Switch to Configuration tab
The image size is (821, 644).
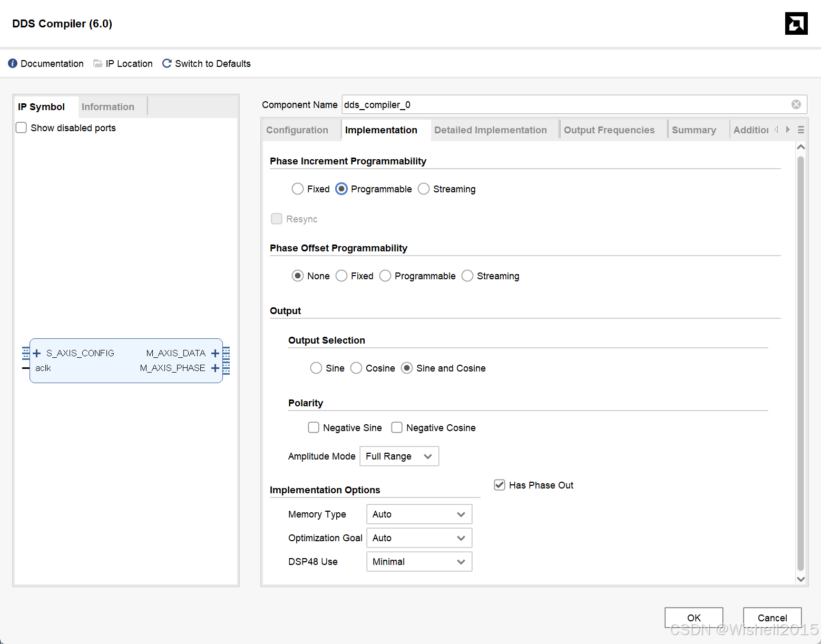click(x=297, y=130)
